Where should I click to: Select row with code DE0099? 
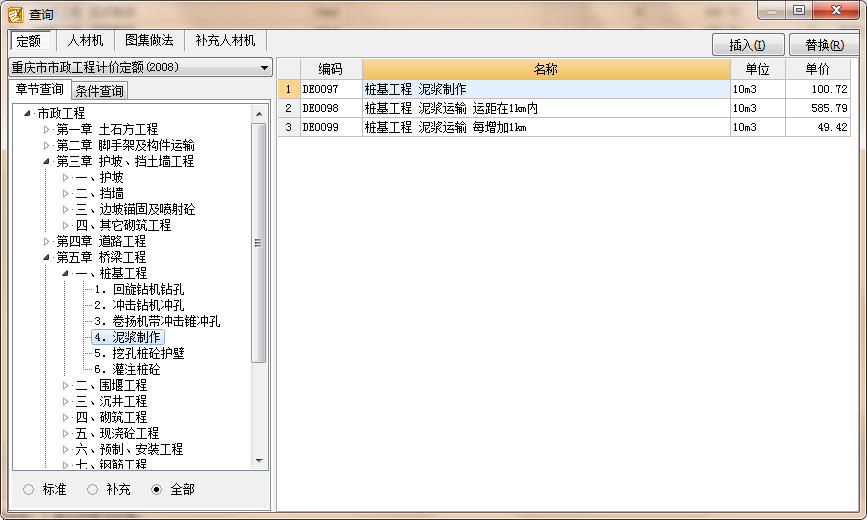coord(331,127)
